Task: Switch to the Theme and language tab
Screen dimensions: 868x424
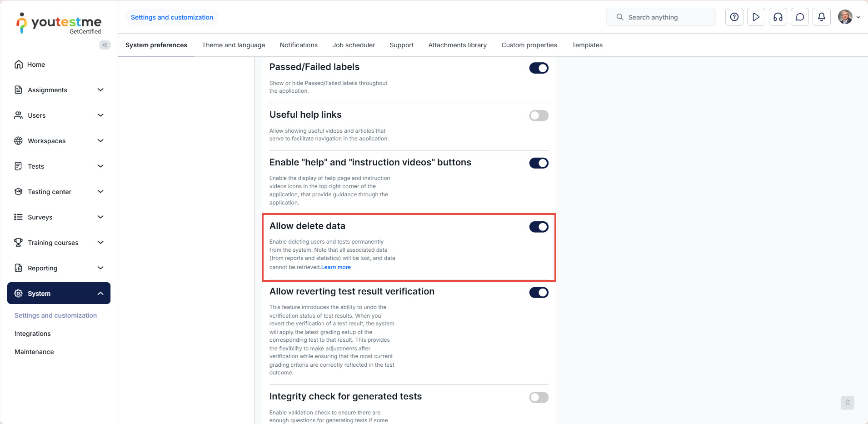Action: pyautogui.click(x=234, y=45)
